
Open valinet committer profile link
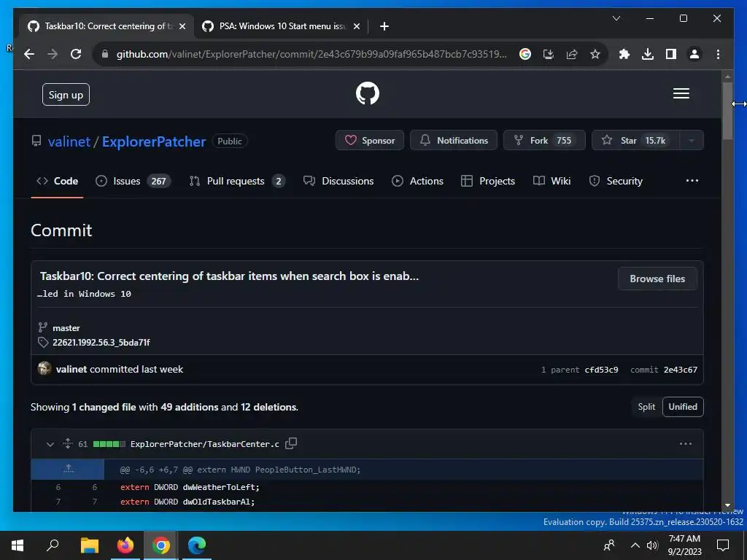click(71, 369)
